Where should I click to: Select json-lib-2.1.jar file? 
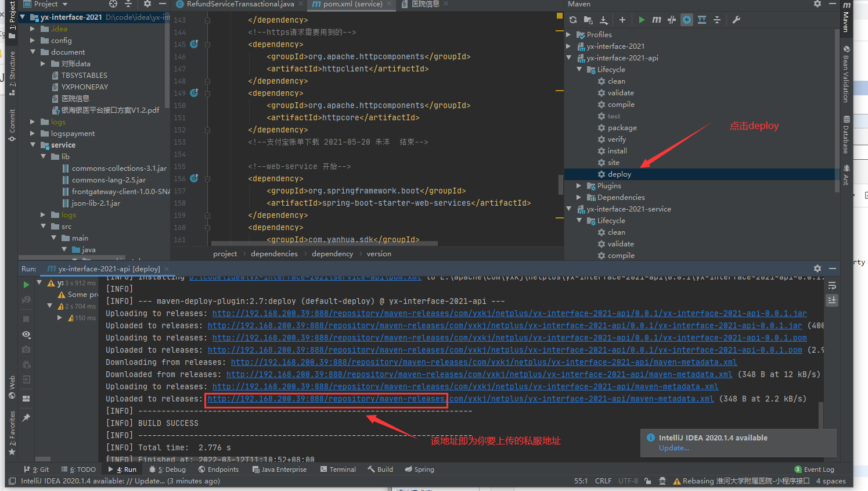click(x=96, y=203)
